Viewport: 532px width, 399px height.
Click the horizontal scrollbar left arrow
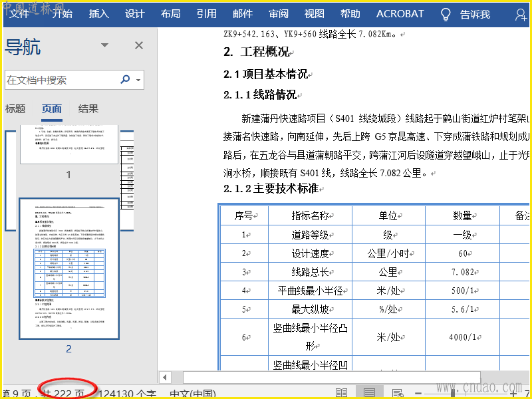165,377
